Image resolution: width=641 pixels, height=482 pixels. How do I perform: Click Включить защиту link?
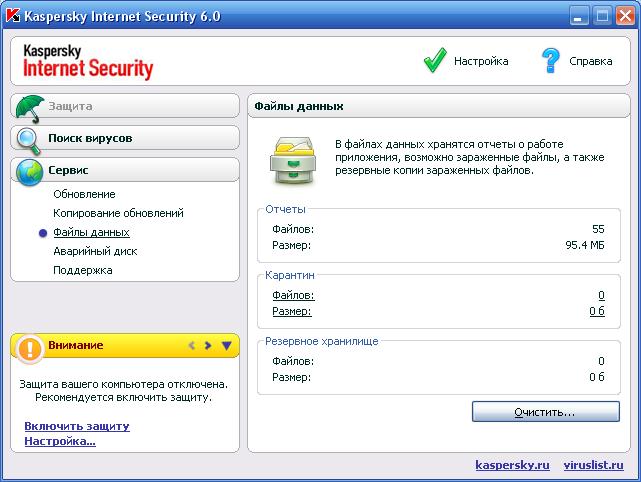pos(77,426)
